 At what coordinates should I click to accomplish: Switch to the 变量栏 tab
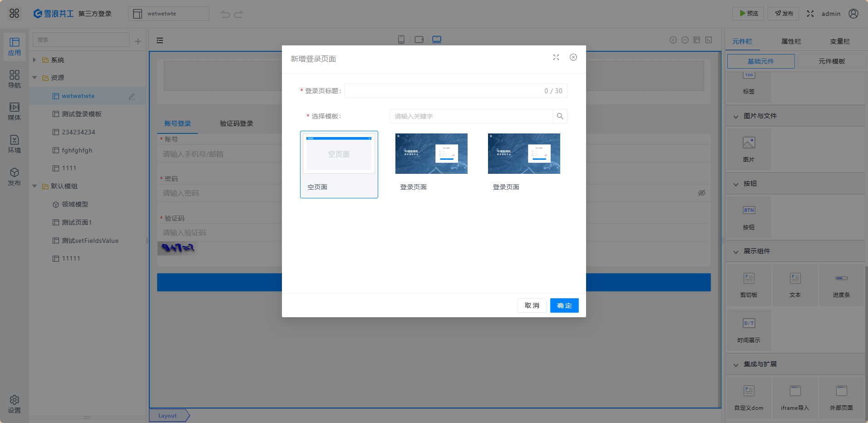840,41
